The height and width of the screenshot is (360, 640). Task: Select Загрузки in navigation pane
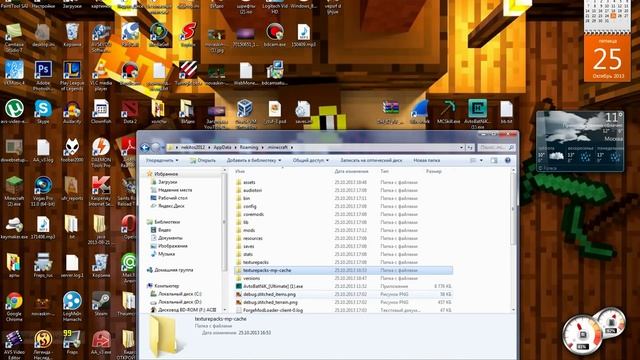(x=167, y=182)
